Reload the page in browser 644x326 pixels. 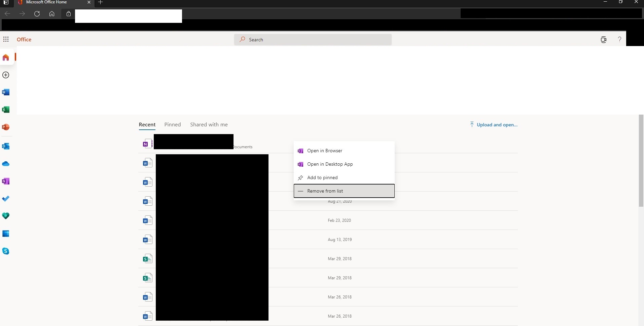coord(37,14)
